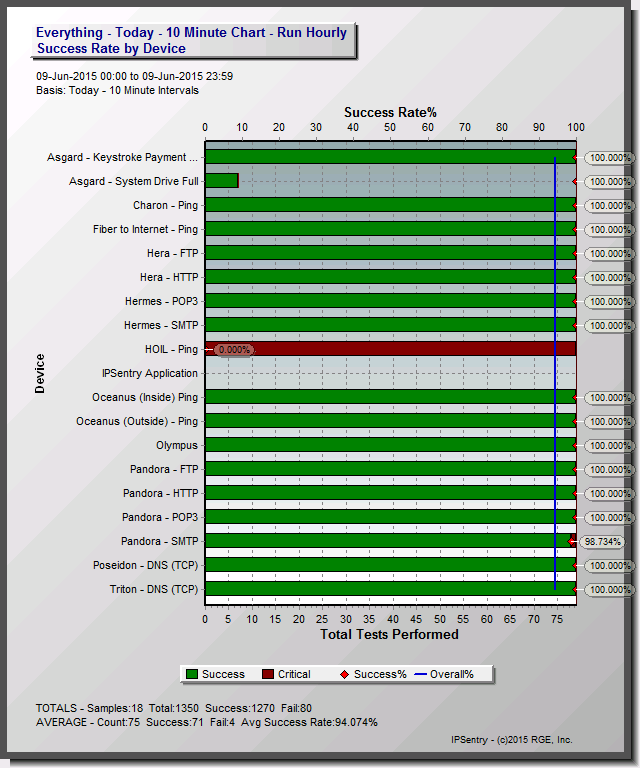
Task: Click the Total Tests Performed axis title
Action: click(389, 634)
